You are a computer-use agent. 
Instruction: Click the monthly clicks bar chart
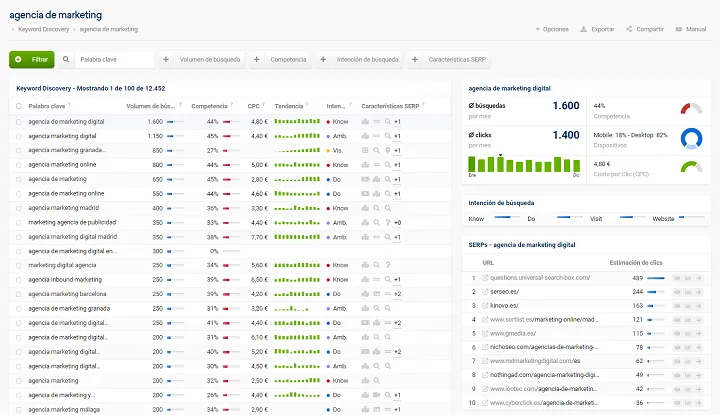(524, 164)
